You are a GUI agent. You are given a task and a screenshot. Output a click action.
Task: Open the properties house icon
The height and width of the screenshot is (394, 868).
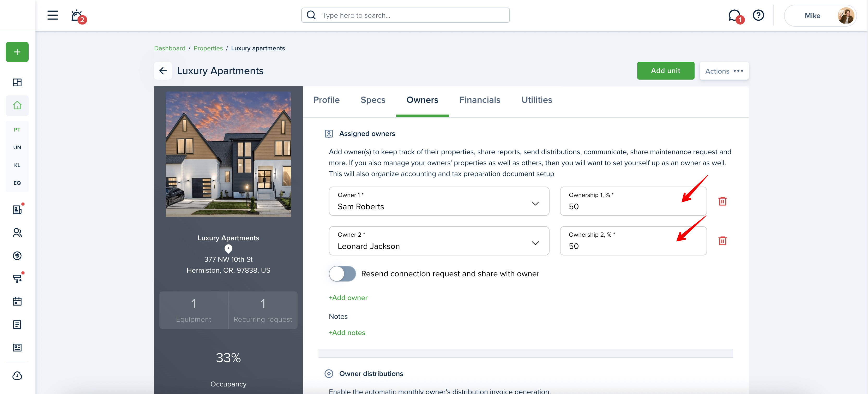click(x=17, y=105)
